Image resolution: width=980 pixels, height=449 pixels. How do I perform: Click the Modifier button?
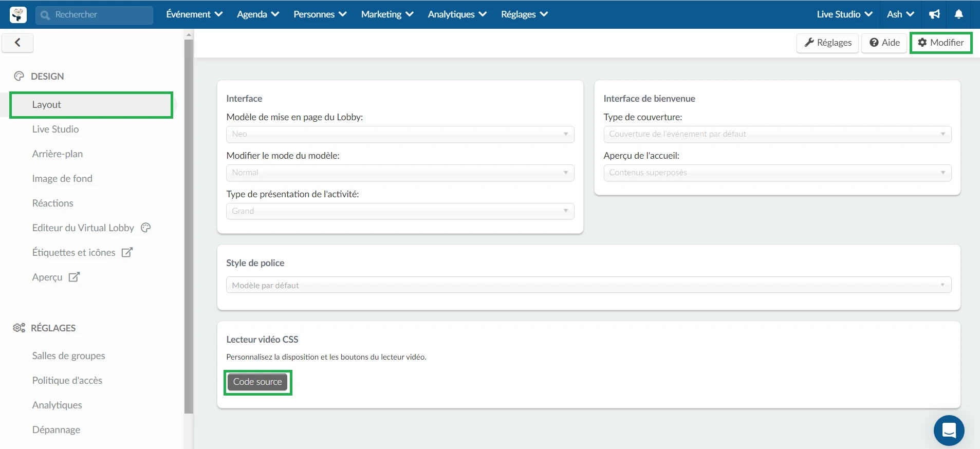(941, 43)
